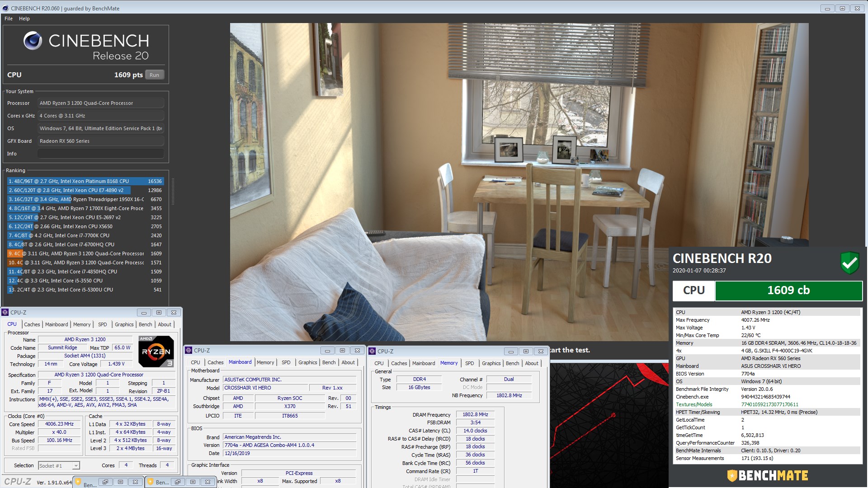Maximize the first minimized BenchMate window

point(120,482)
